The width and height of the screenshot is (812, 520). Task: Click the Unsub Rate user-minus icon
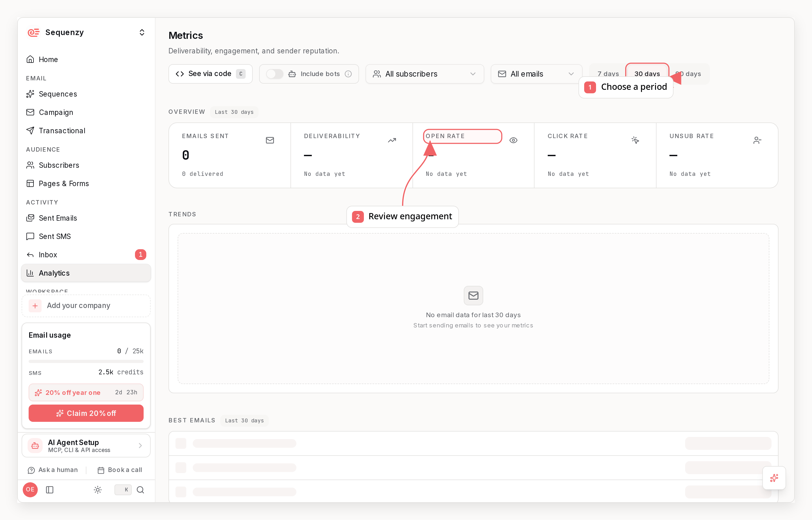coord(757,140)
